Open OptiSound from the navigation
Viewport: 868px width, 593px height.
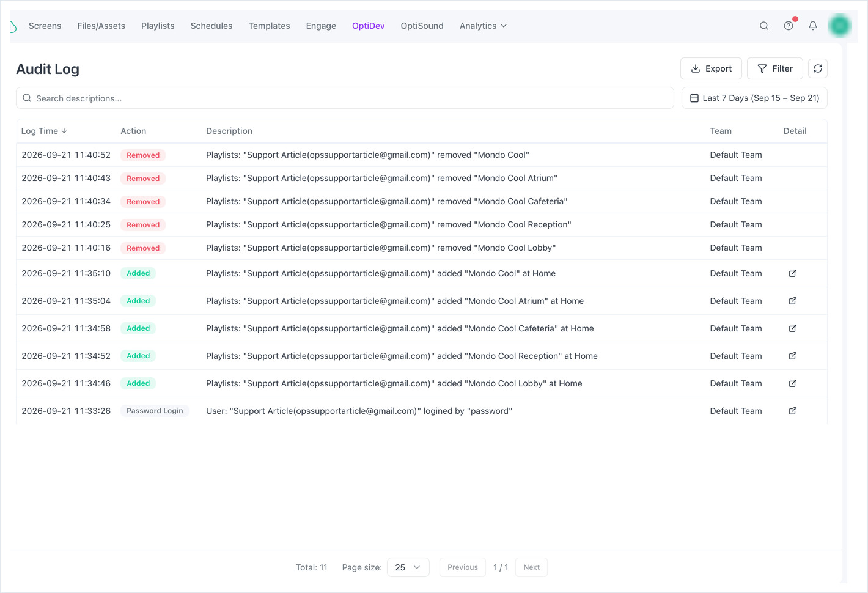[x=422, y=26]
